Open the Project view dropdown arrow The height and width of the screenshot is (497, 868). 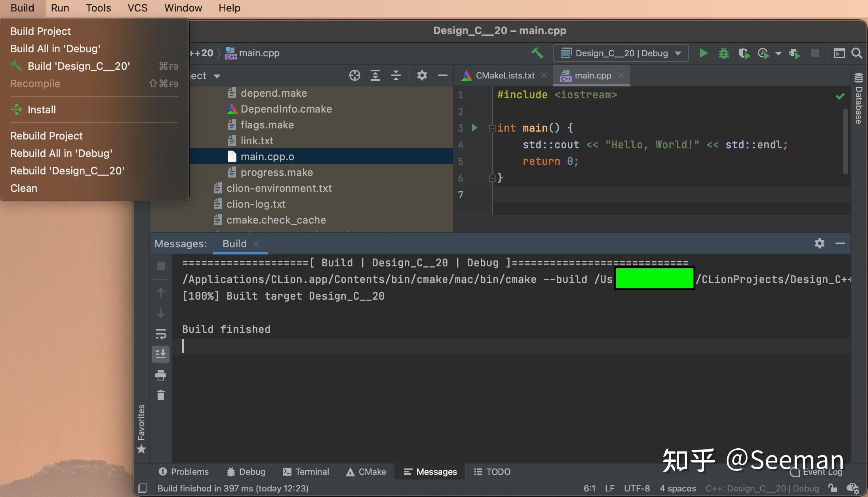(x=217, y=76)
